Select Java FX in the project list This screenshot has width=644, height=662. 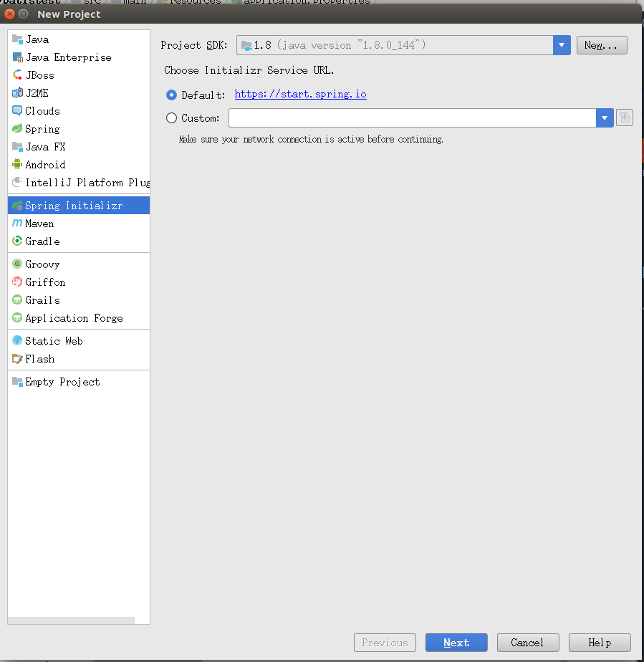click(46, 147)
